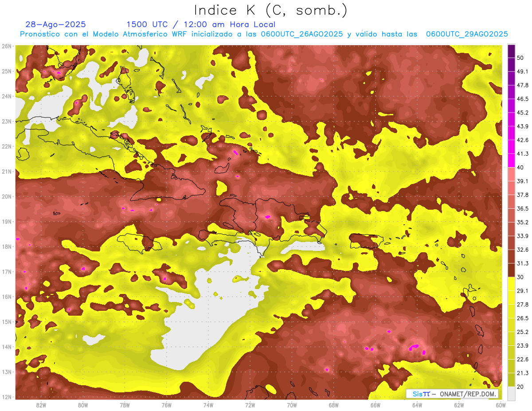Click the colorbar value 39.1
This screenshot has height=411, width=532.
tap(523, 181)
